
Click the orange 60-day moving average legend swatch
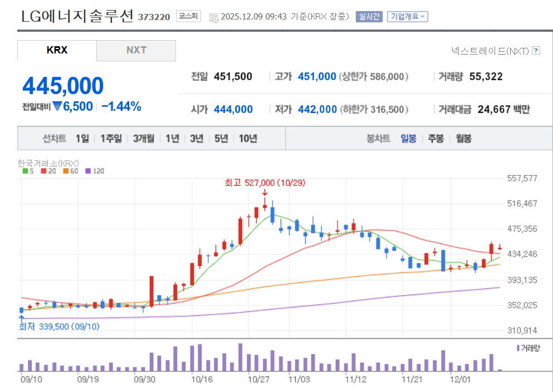click(66, 171)
